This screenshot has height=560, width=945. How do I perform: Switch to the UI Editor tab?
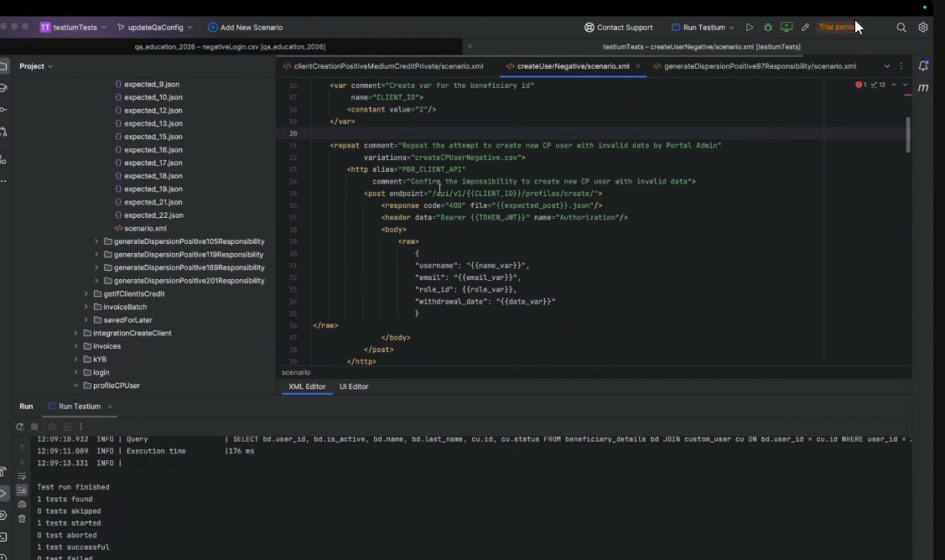click(x=354, y=386)
